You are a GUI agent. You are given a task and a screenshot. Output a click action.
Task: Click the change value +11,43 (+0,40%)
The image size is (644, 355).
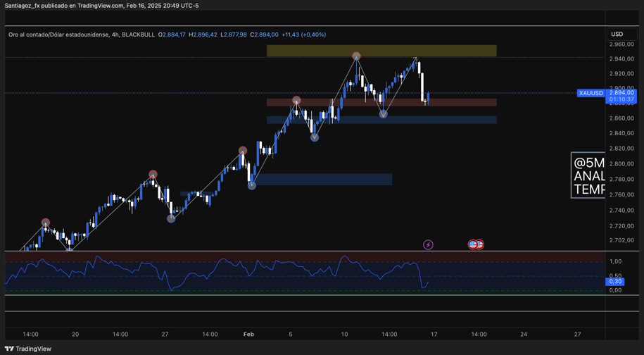point(304,35)
